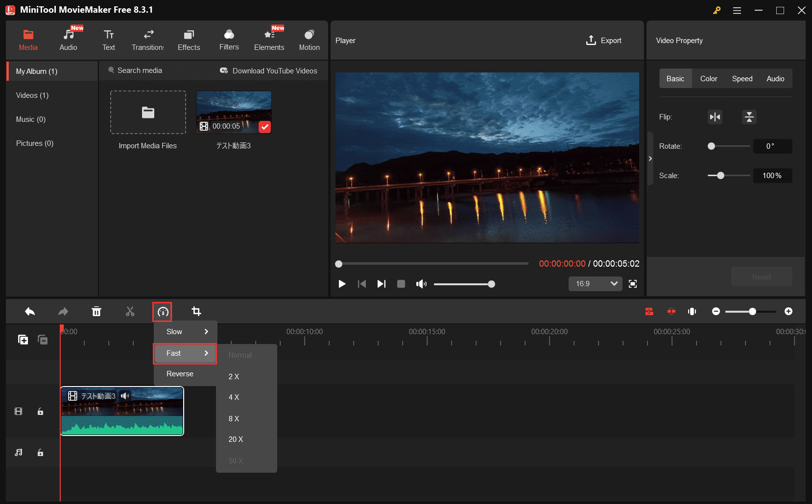
Task: Click the Scale slider handle
Action: pos(720,176)
